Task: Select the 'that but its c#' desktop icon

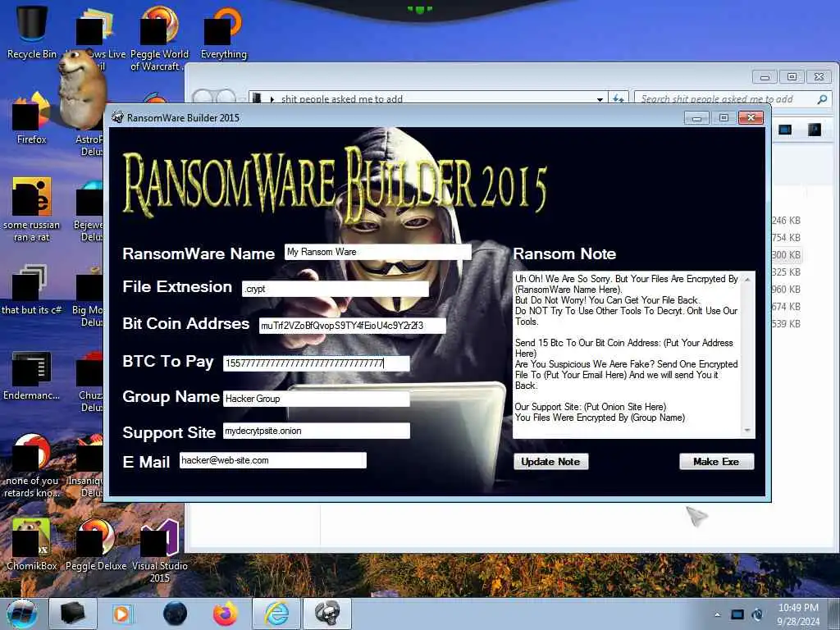Action: (32, 290)
